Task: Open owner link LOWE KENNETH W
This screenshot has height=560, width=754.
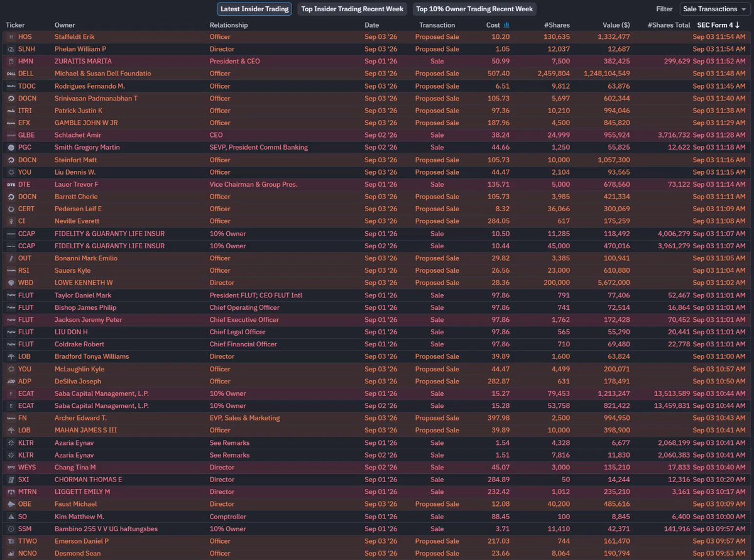Action: coord(84,283)
